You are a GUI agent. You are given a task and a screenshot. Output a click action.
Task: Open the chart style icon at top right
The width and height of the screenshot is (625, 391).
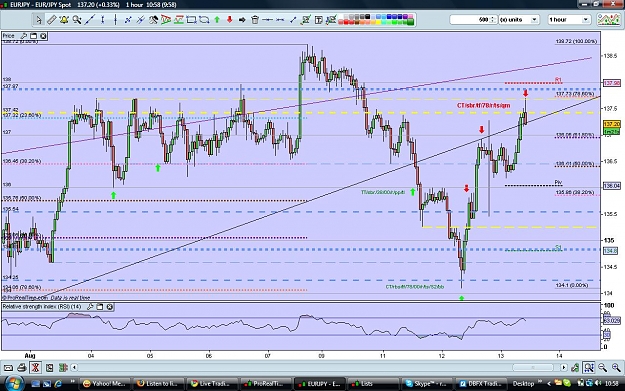pyautogui.click(x=608, y=20)
